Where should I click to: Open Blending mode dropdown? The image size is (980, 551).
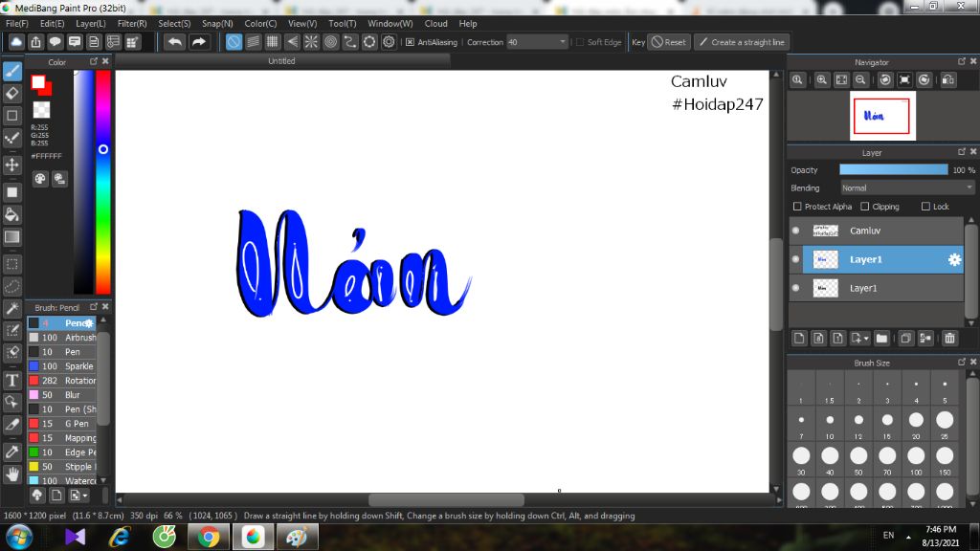907,188
